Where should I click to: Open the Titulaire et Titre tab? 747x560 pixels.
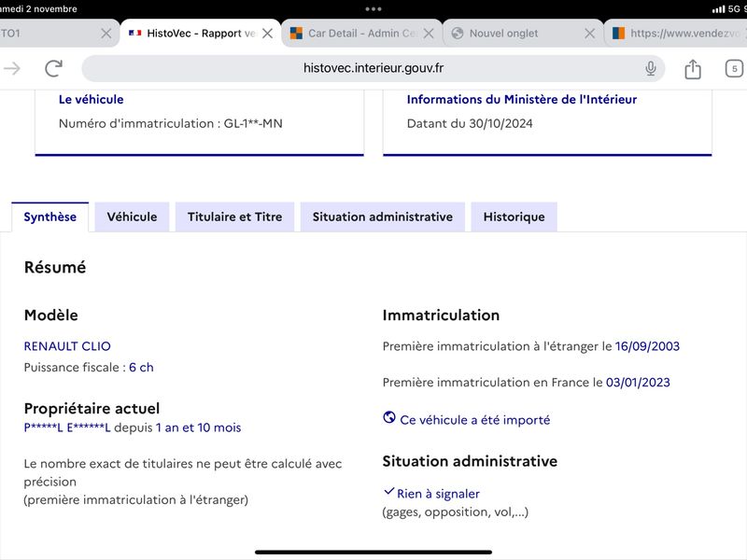235,217
